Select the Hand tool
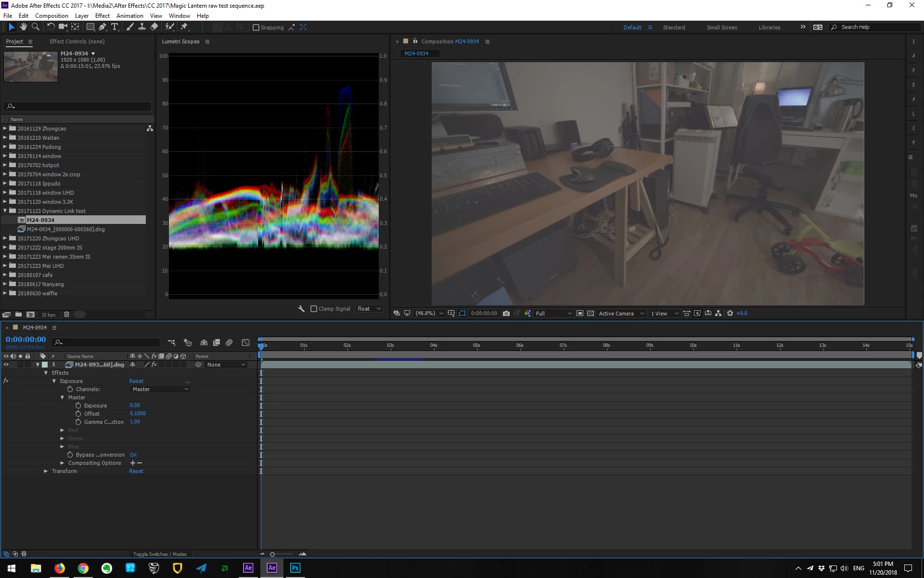This screenshot has height=578, width=924. click(23, 27)
